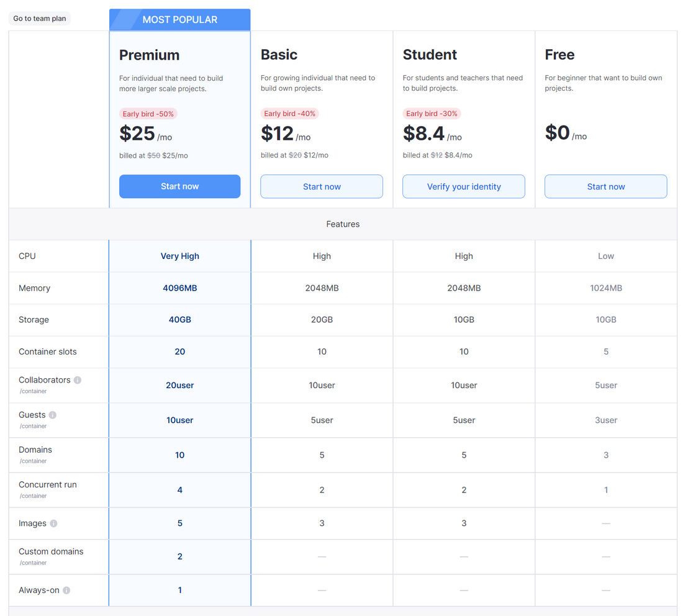Click the Premium 10user guests value
688x616 pixels.
coord(180,420)
